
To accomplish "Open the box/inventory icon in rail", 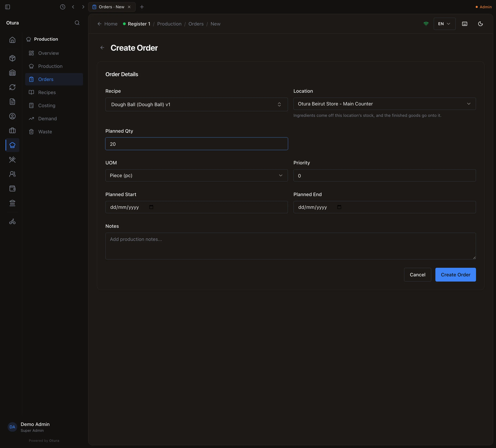I will [12, 58].
